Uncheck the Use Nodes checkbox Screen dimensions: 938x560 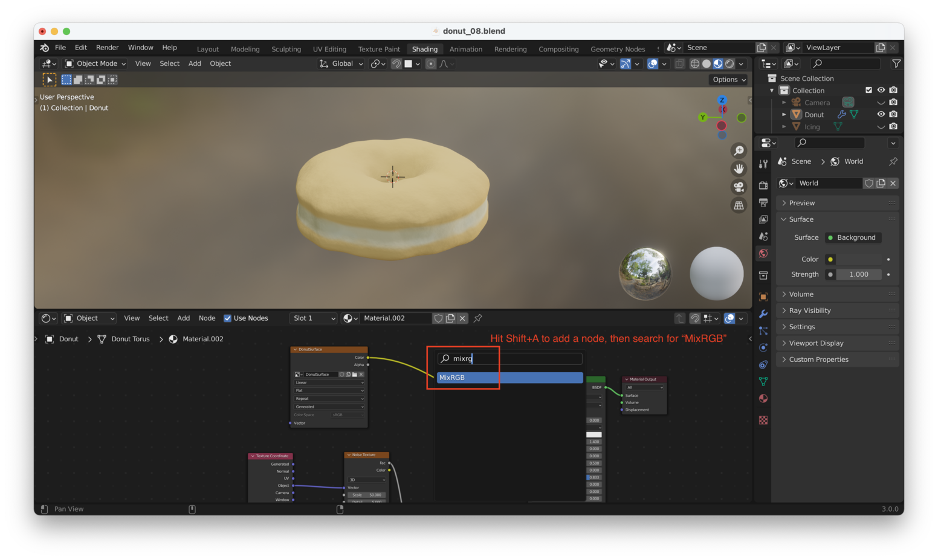[x=228, y=318]
